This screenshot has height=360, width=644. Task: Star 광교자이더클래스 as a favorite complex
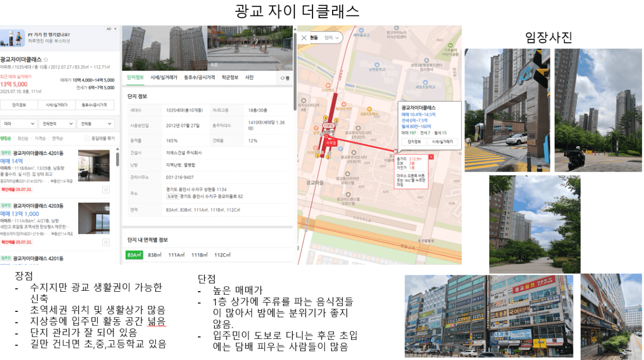pos(46,59)
